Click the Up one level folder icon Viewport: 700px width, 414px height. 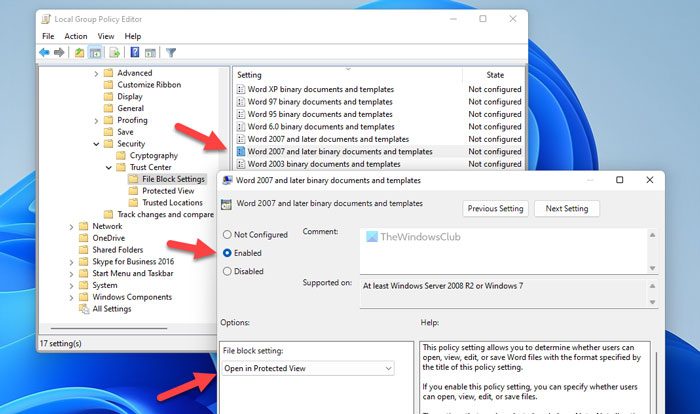pyautogui.click(x=79, y=53)
